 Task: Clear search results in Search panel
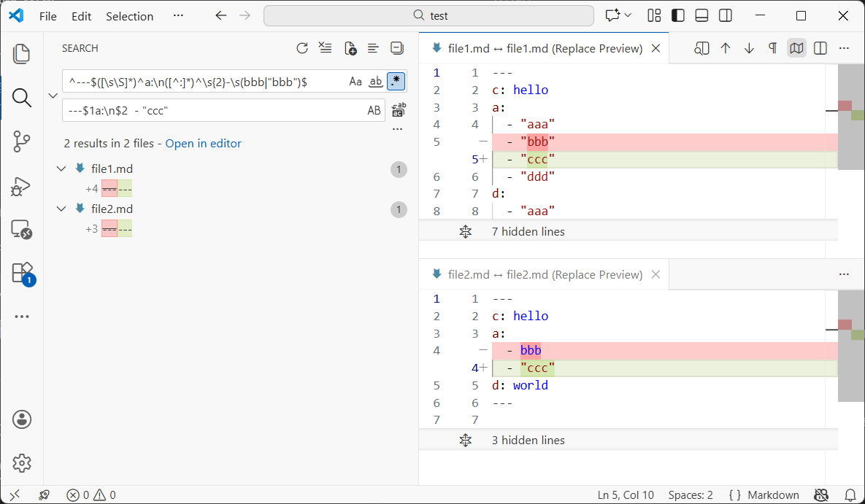coord(326,49)
